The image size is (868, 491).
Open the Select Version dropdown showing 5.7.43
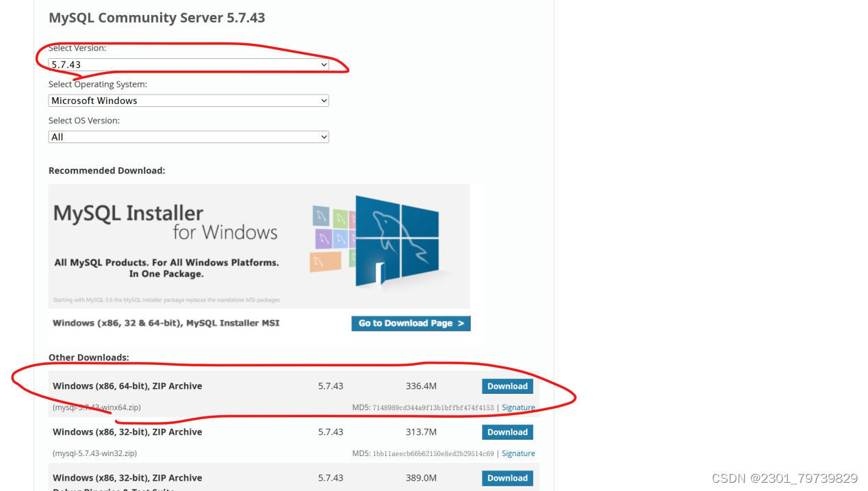pyautogui.click(x=188, y=64)
